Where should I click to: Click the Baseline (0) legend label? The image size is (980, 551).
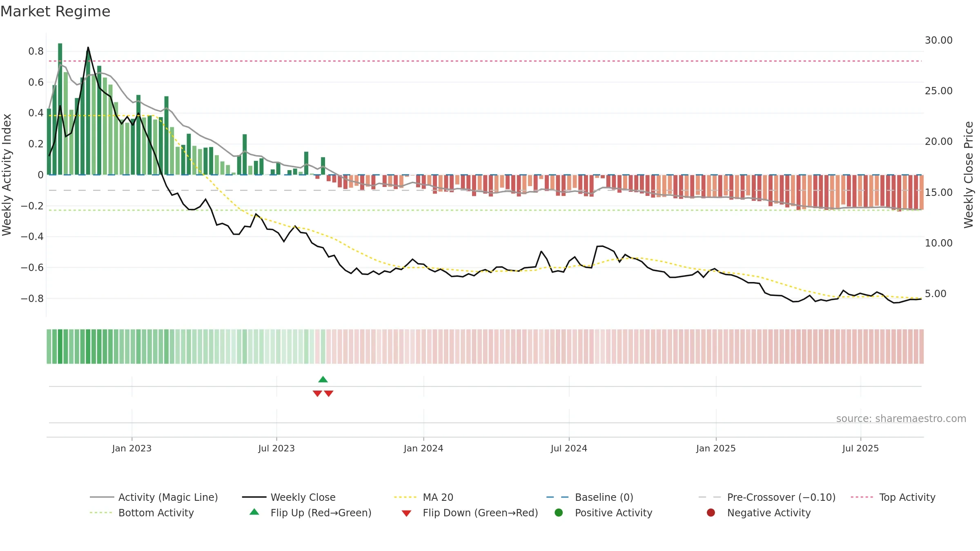(604, 497)
